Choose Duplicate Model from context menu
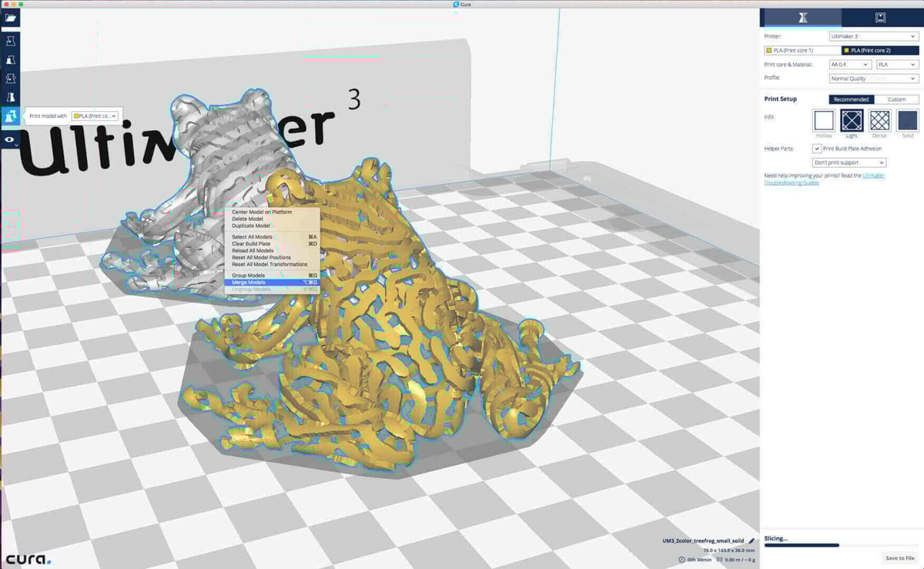924x569 pixels. coord(272,226)
